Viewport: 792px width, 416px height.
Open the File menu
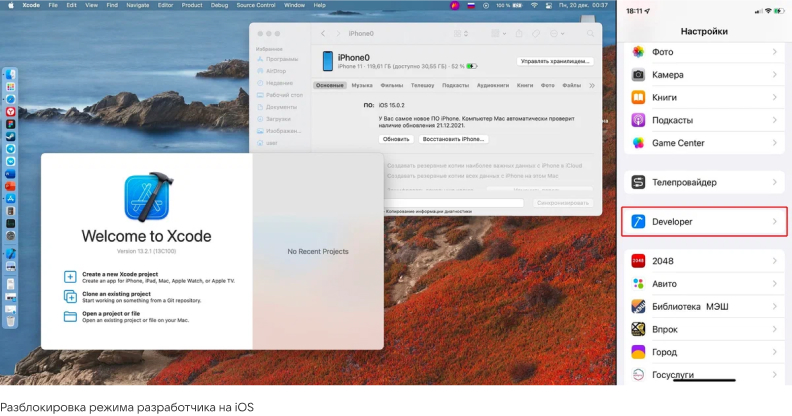[x=53, y=5]
